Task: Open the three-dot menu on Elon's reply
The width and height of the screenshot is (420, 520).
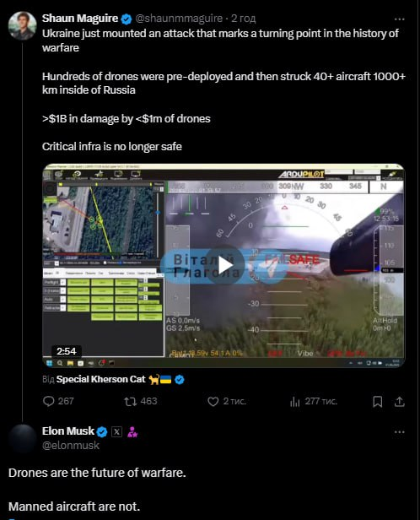Action: coord(400,432)
